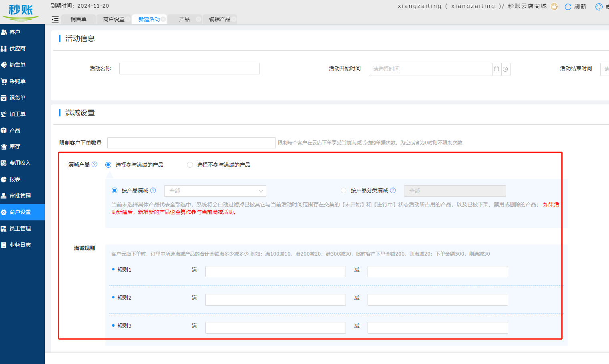Viewport: 609px width, 364px height.
Task: Close the 编辑产品 tab
Action: (233, 19)
